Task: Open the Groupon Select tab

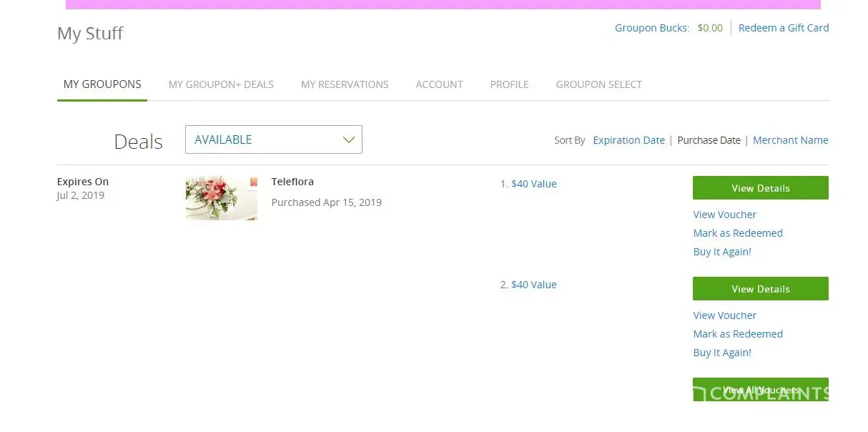Action: (598, 84)
